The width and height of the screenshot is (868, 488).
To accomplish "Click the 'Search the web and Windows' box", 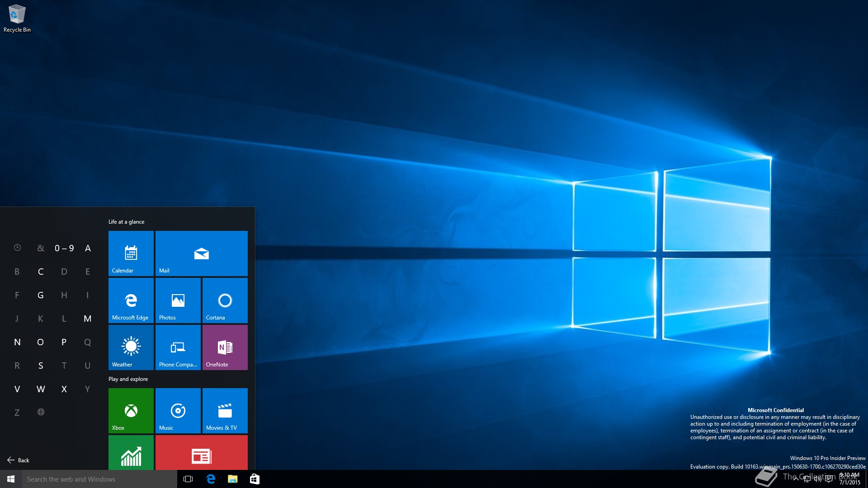I will (x=99, y=479).
